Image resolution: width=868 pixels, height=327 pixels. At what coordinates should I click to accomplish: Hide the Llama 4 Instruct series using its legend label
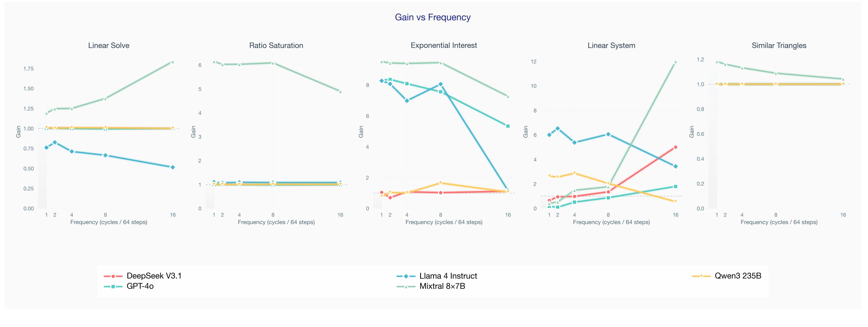448,276
